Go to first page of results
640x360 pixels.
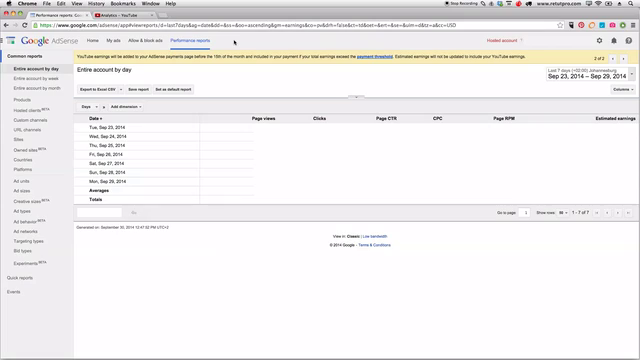597,213
